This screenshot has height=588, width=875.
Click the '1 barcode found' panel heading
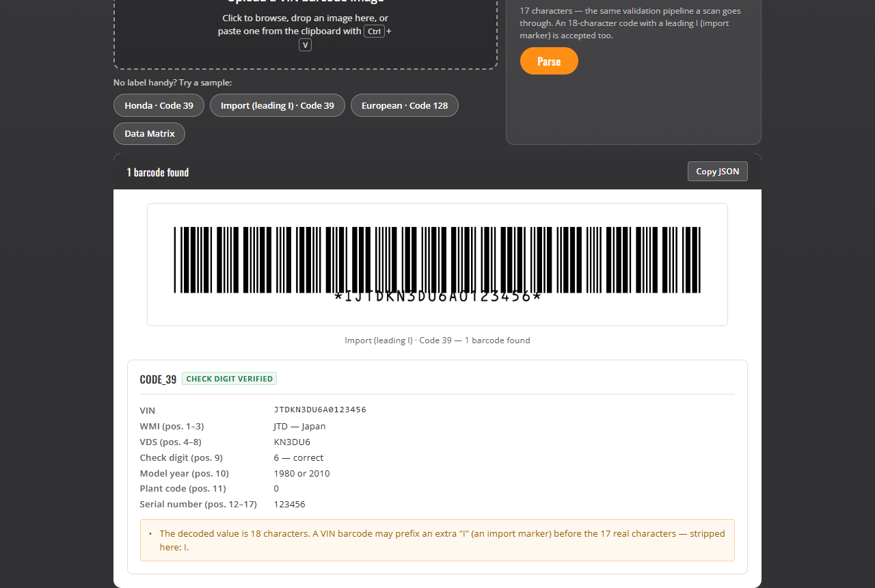click(158, 172)
